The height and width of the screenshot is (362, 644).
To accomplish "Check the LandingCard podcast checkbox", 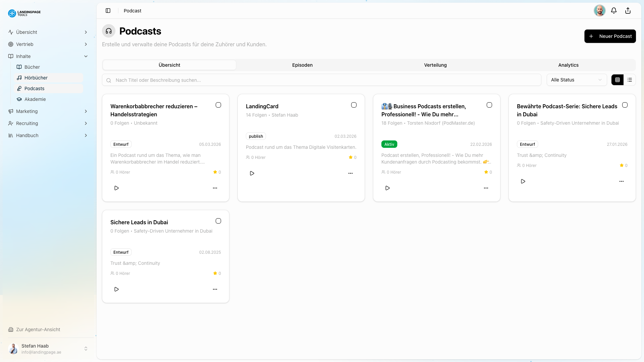I will [x=354, y=105].
